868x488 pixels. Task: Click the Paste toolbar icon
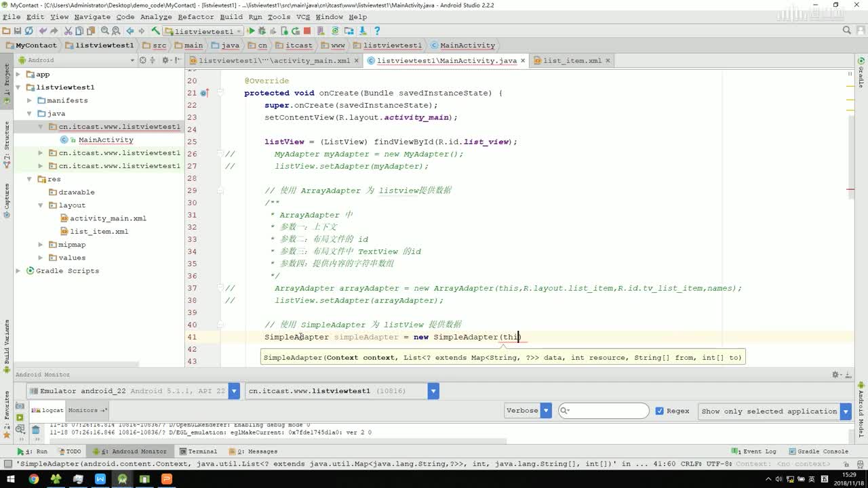point(90,30)
